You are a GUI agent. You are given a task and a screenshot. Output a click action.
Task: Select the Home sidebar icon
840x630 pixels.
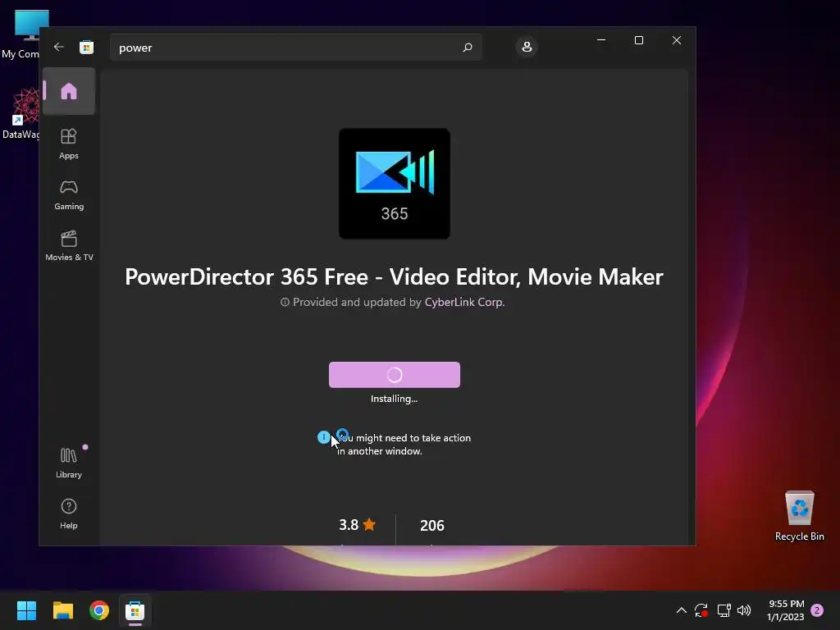[x=69, y=91]
